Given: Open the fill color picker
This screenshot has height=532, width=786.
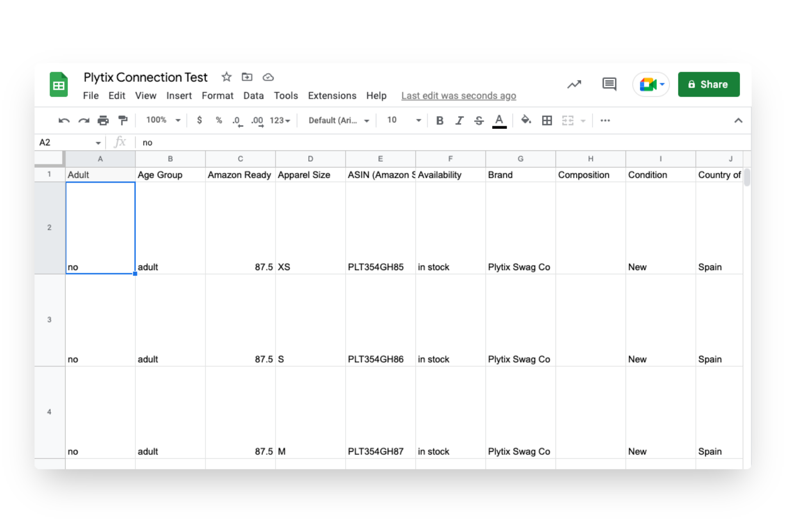Looking at the screenshot, I should (526, 120).
